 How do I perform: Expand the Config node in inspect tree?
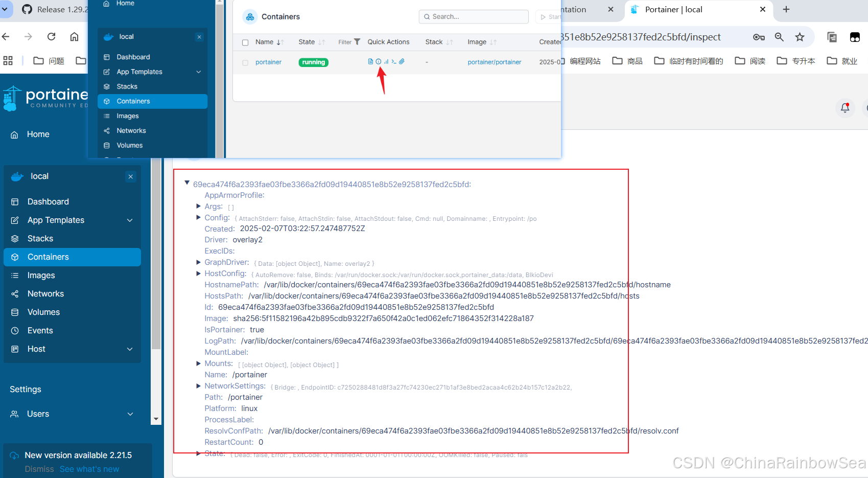point(198,217)
